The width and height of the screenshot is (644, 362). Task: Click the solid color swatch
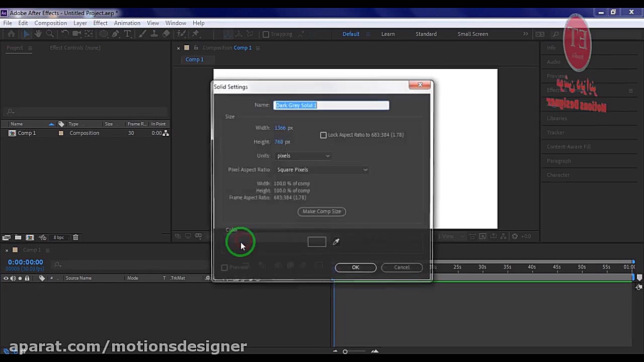[x=316, y=242]
